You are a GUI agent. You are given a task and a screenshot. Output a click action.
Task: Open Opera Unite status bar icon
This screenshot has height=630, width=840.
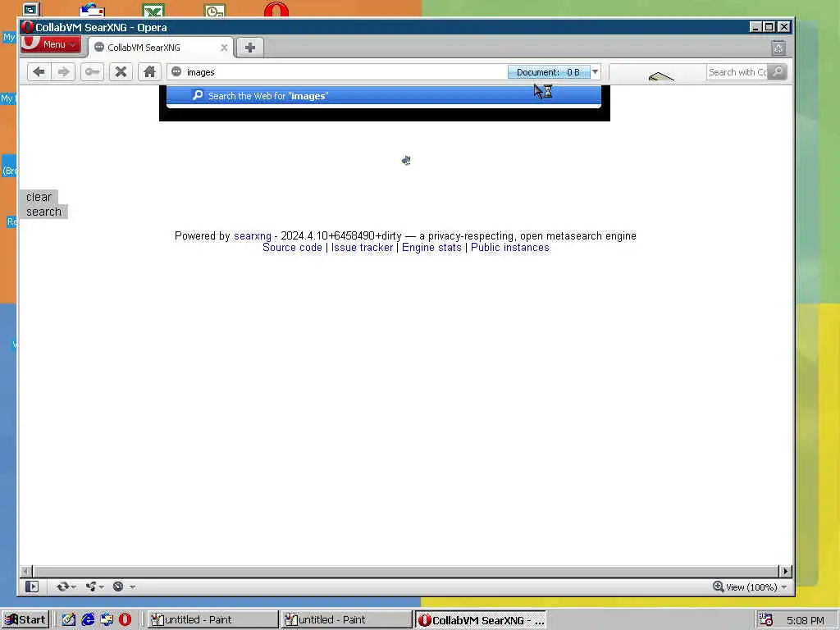point(91,587)
